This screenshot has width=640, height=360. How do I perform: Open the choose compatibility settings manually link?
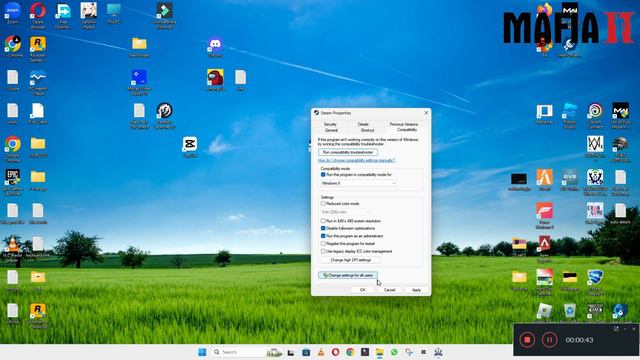pos(356,160)
